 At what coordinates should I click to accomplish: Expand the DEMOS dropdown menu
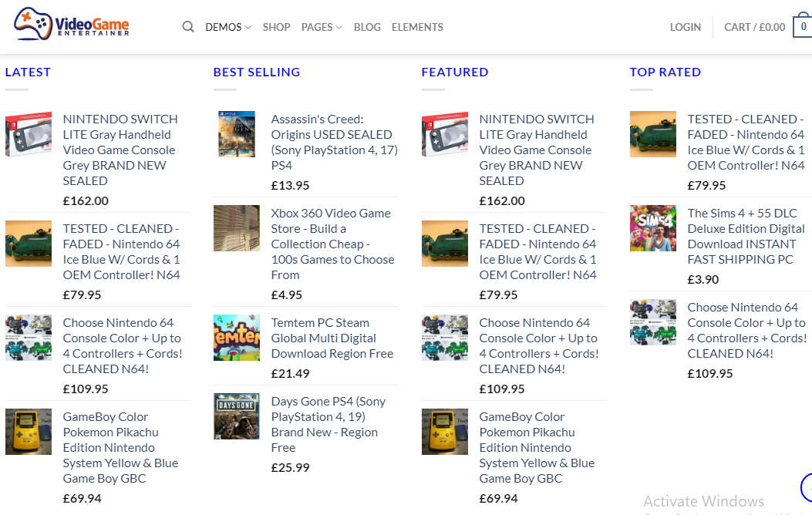(228, 27)
